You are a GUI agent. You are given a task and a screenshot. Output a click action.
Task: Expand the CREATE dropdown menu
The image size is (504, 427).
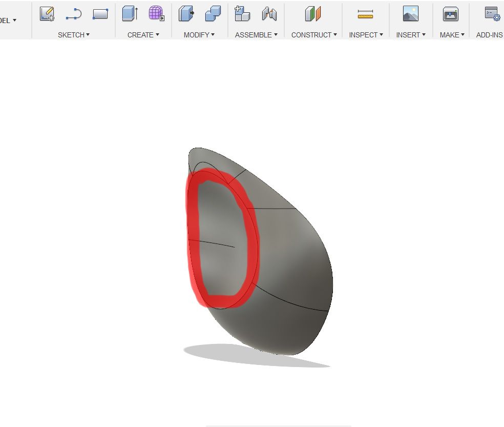[143, 35]
